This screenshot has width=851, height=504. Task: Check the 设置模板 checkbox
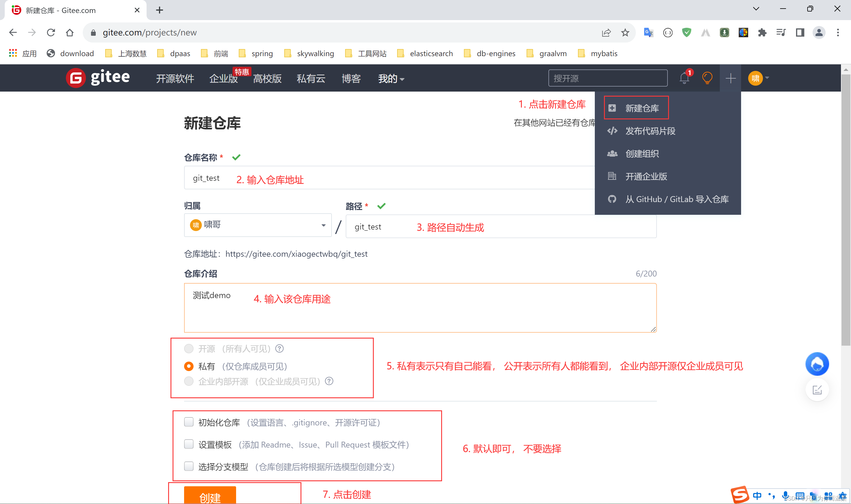(x=189, y=444)
